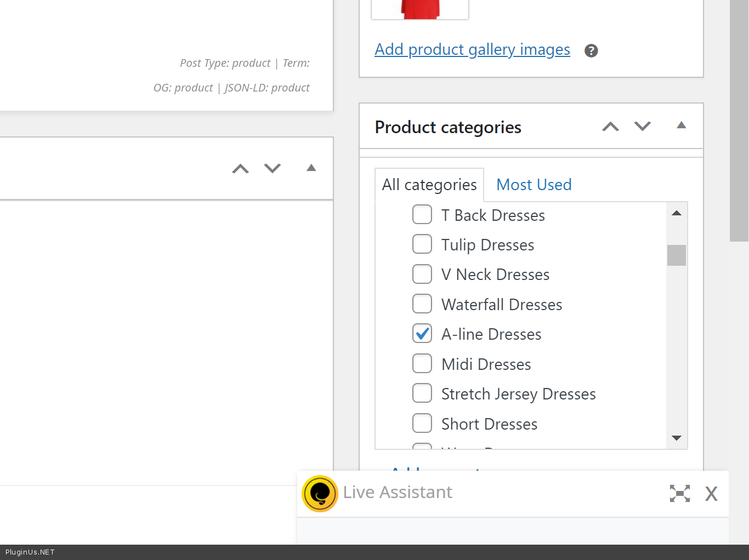
Task: Move the left meta box up
Action: [x=240, y=169]
